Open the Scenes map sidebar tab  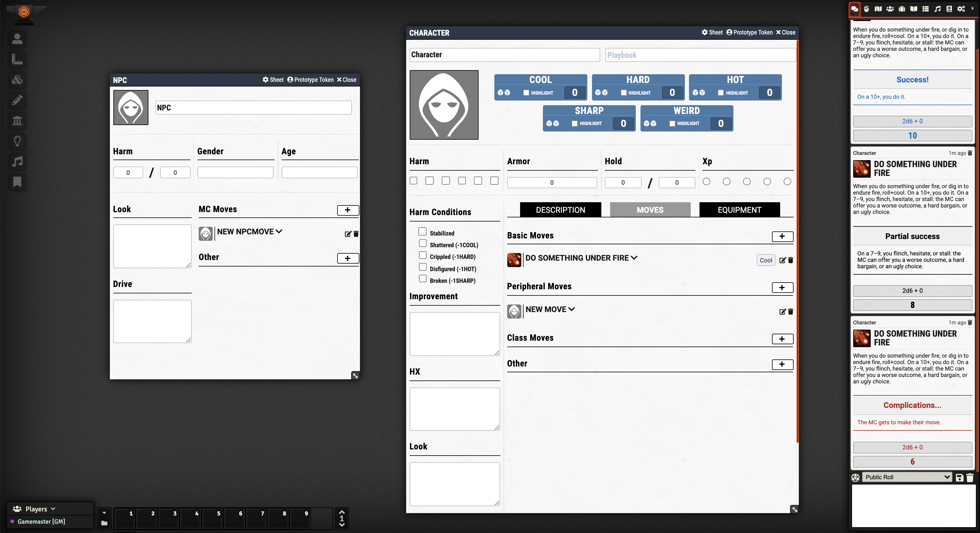tap(878, 9)
